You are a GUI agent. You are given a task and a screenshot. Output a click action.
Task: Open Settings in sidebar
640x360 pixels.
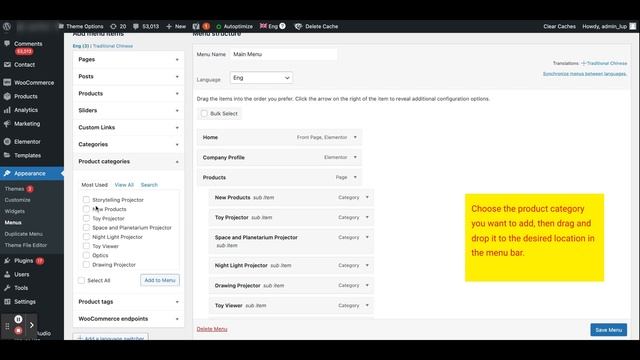pos(24,302)
